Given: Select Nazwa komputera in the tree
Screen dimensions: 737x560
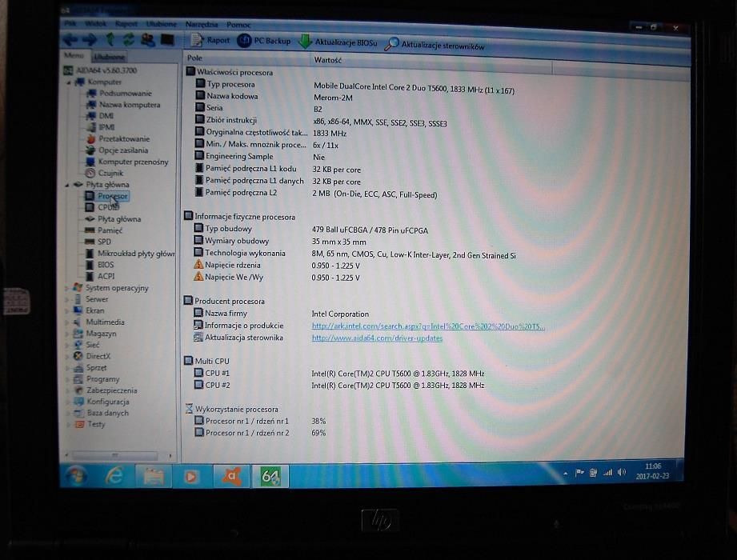Looking at the screenshot, I should click(123, 105).
